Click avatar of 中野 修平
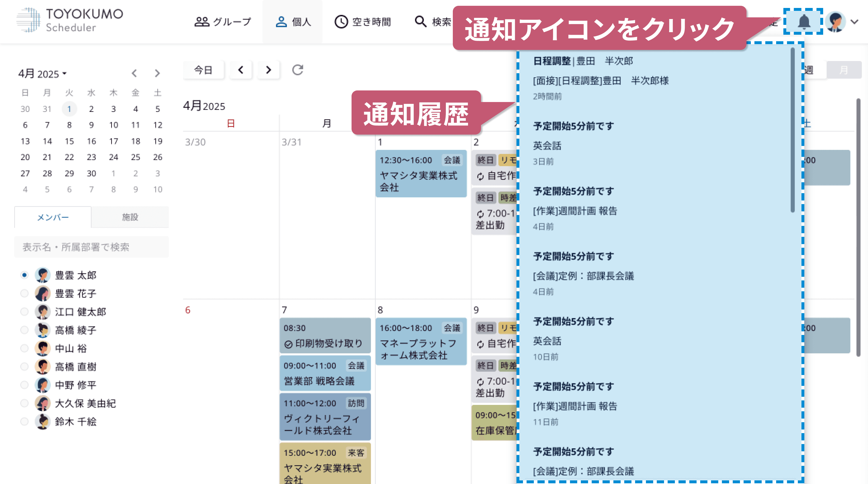 42,385
